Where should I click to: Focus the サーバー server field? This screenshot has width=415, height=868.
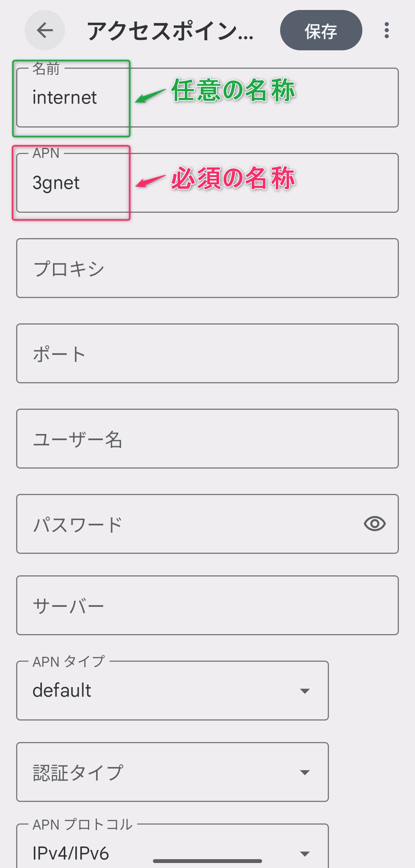pyautogui.click(x=207, y=605)
